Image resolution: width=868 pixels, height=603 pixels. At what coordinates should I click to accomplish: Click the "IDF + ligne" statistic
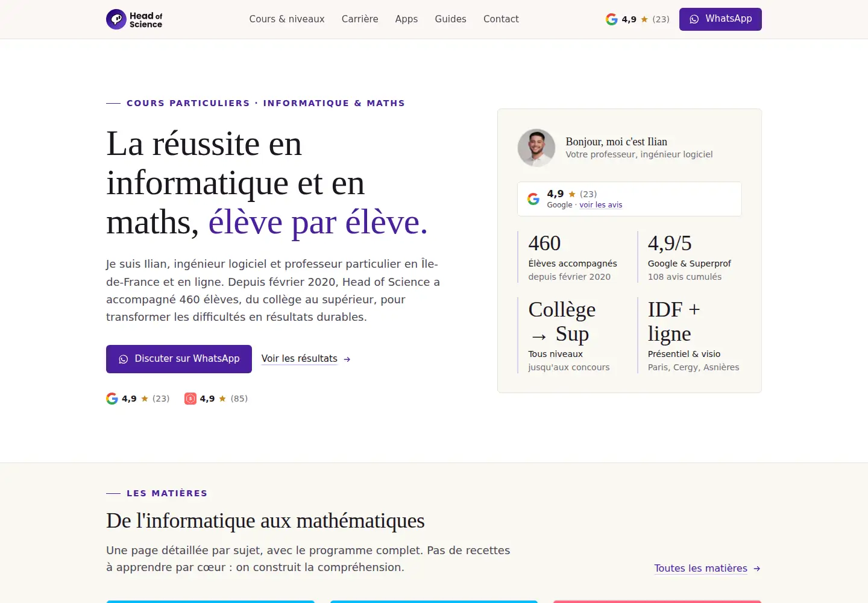674,321
